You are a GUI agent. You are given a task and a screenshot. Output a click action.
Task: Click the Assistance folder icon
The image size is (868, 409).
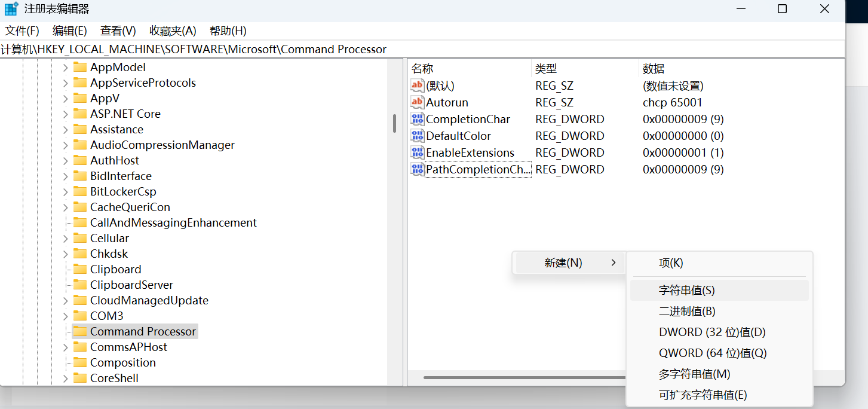[80, 129]
